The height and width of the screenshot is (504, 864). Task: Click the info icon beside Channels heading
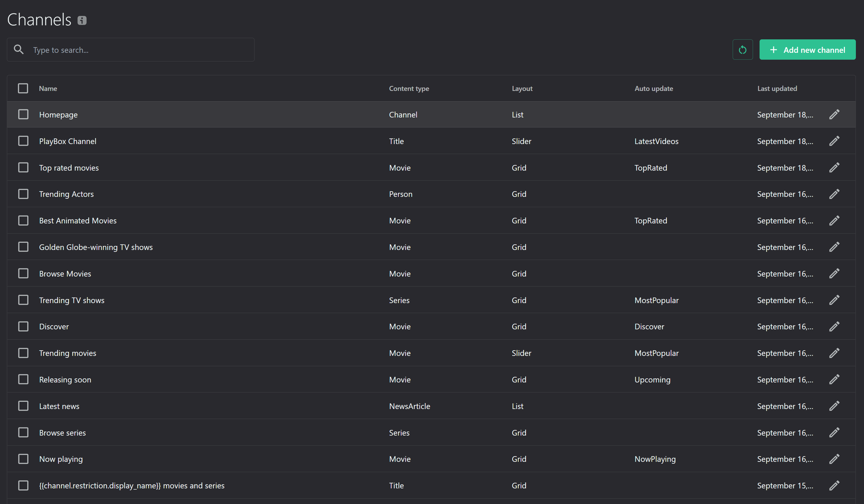[x=82, y=21]
